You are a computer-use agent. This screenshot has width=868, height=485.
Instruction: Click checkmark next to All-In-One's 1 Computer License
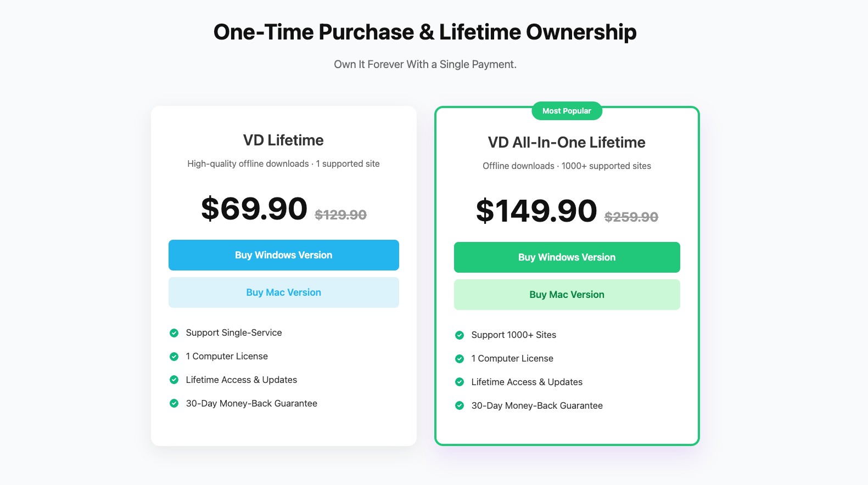point(460,359)
